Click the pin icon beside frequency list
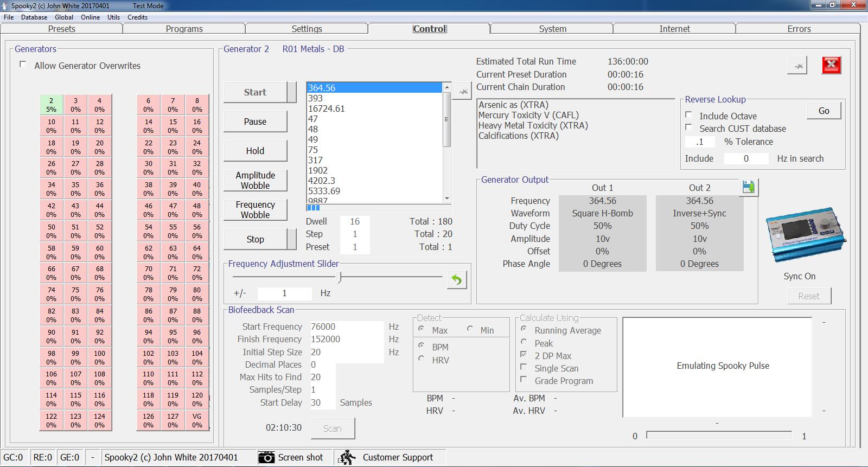 coord(463,92)
